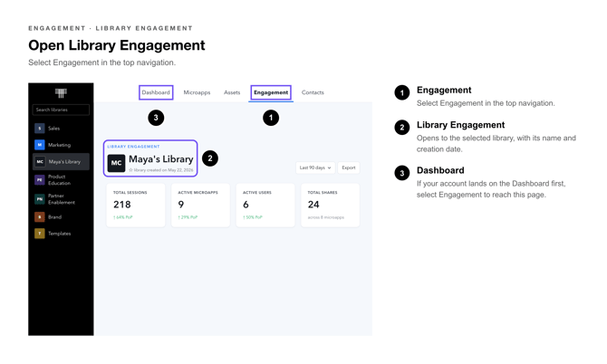Click the TOTAL SESSIONS label
This screenshot has height=364, width=607.
pyautogui.click(x=130, y=192)
